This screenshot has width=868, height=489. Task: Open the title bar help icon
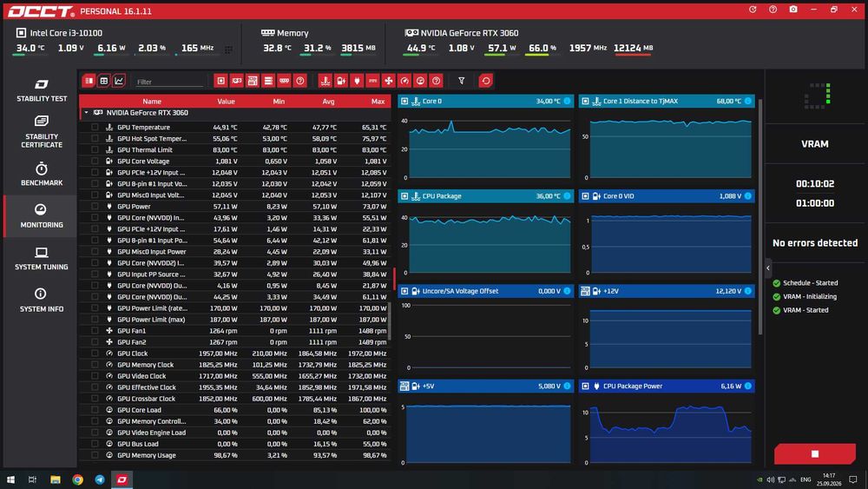(773, 10)
